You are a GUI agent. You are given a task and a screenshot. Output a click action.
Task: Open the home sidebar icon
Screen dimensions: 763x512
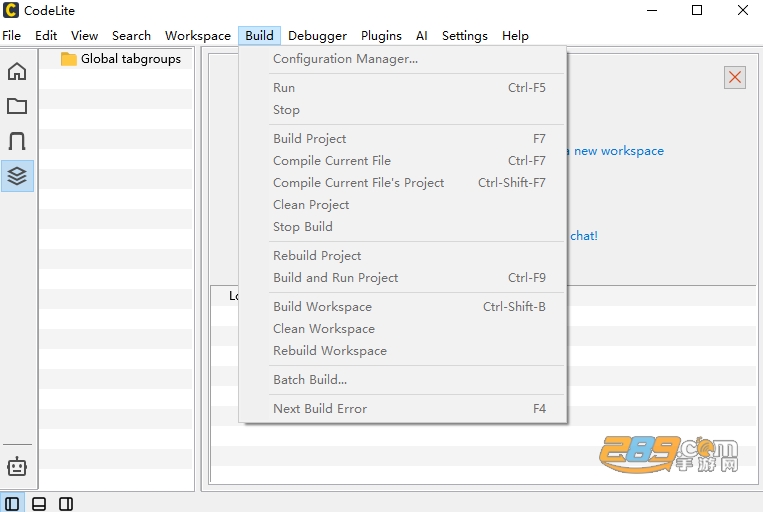click(x=17, y=72)
